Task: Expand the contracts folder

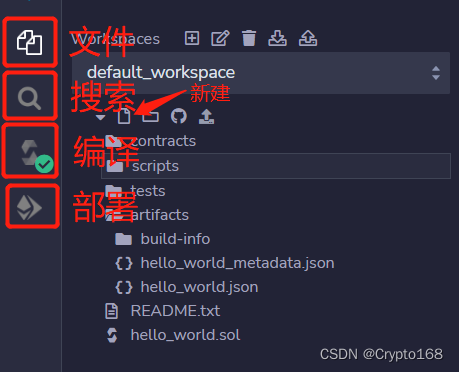Action: [x=151, y=141]
